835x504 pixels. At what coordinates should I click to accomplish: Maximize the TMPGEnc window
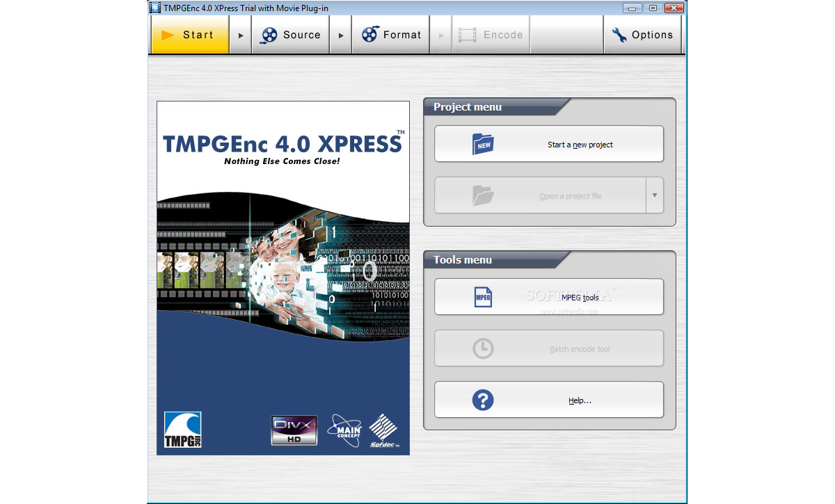point(652,7)
